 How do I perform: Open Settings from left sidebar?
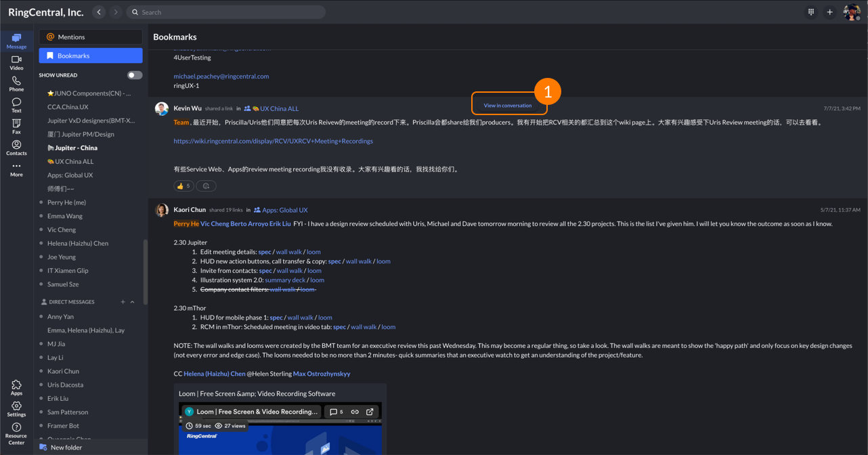tap(16, 409)
